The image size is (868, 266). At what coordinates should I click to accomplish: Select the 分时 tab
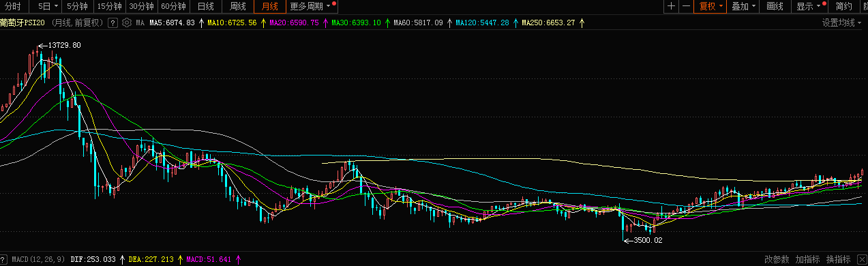(x=13, y=7)
